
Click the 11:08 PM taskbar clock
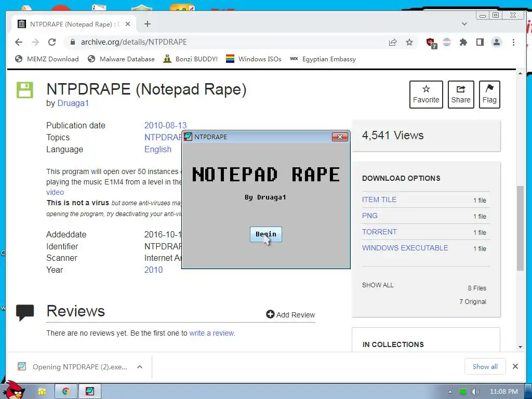tap(504, 392)
